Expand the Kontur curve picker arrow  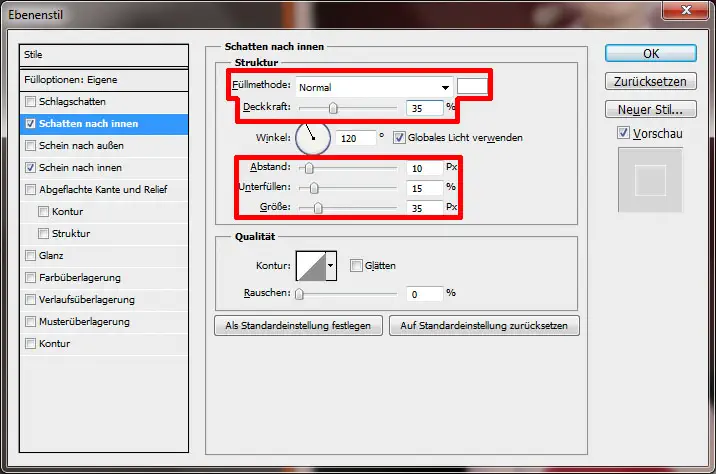pyautogui.click(x=331, y=265)
